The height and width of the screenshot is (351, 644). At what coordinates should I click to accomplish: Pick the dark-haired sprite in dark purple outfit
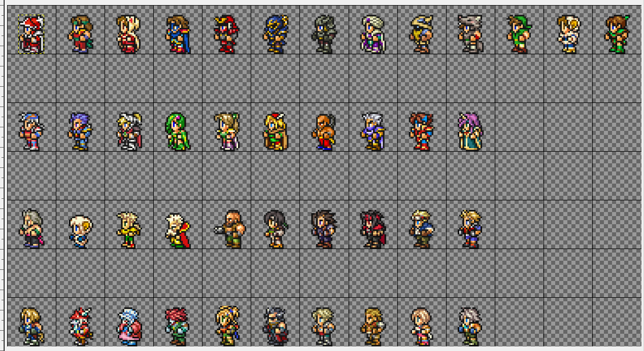pos(324,229)
